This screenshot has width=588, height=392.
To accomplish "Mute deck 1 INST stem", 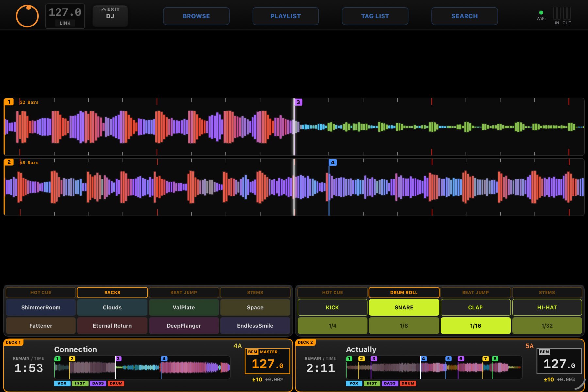I will point(80,383).
